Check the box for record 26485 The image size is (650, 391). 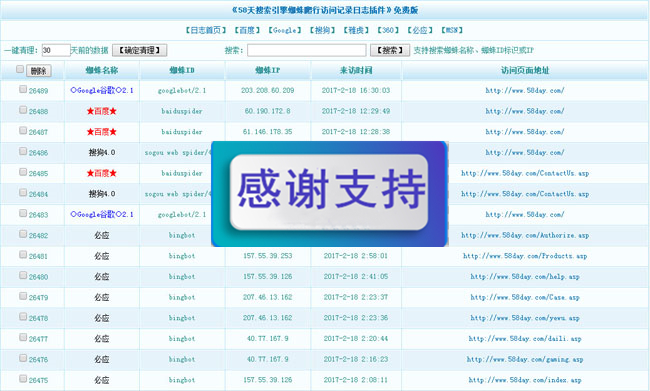pos(23,172)
